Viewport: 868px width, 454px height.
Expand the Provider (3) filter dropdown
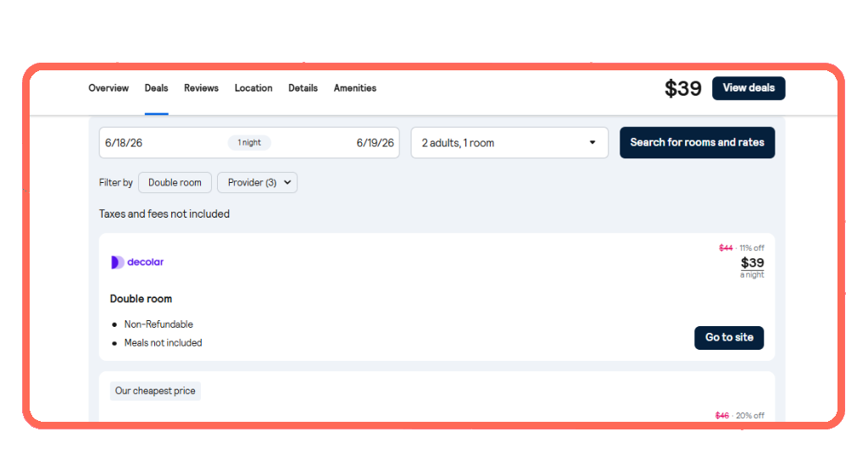258,182
